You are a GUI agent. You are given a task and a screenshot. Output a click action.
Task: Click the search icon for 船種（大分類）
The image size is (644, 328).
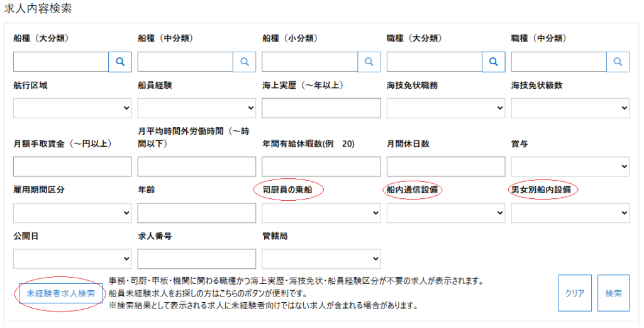[120, 62]
